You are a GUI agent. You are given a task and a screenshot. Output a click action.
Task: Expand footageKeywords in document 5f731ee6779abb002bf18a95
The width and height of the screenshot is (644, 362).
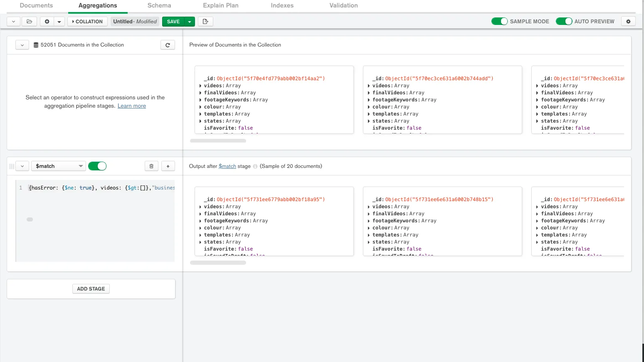[x=200, y=221]
